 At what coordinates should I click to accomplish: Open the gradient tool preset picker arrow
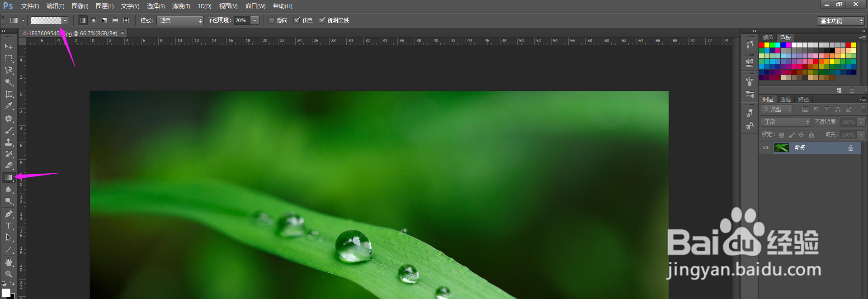[23, 20]
